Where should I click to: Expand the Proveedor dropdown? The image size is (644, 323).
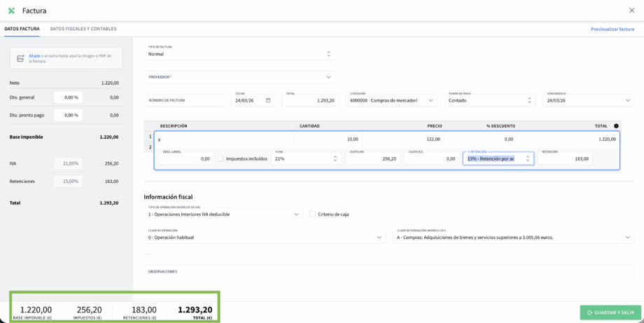tap(329, 77)
